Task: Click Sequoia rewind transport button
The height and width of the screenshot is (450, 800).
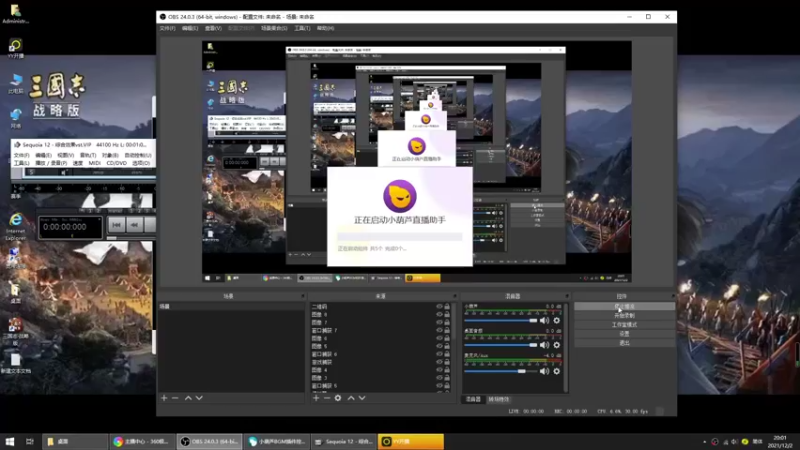Action: tap(134, 224)
